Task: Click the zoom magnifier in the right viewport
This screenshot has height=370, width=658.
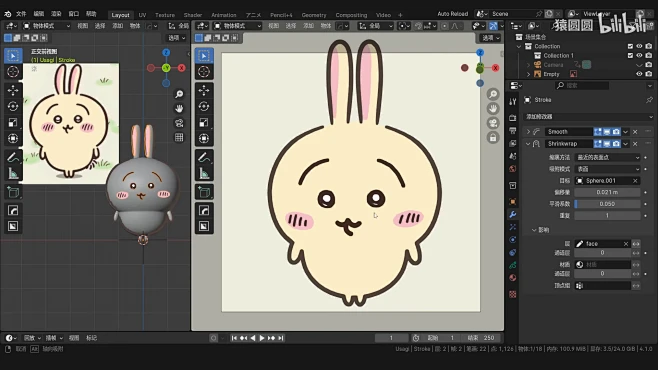Action: 493,94
